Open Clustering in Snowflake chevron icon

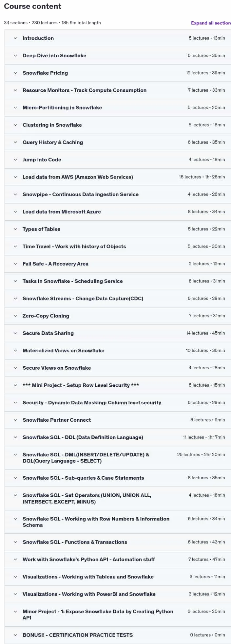[x=15, y=125]
